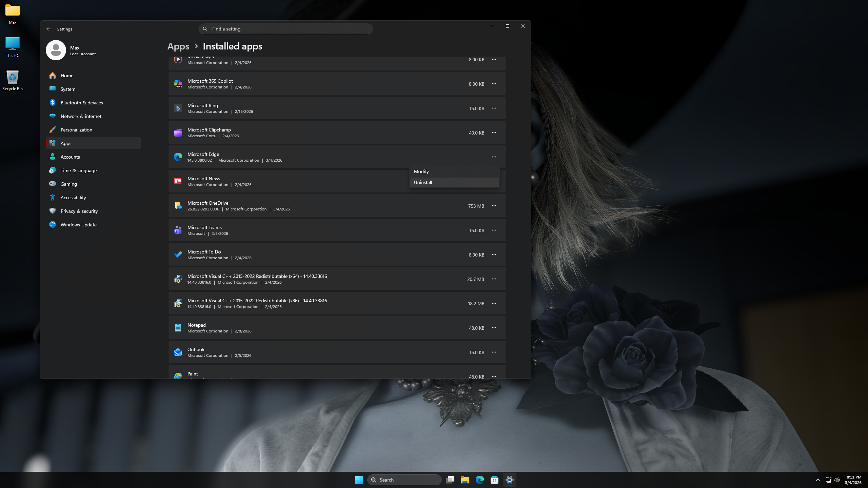Click the taskbar Search box

[x=404, y=480]
